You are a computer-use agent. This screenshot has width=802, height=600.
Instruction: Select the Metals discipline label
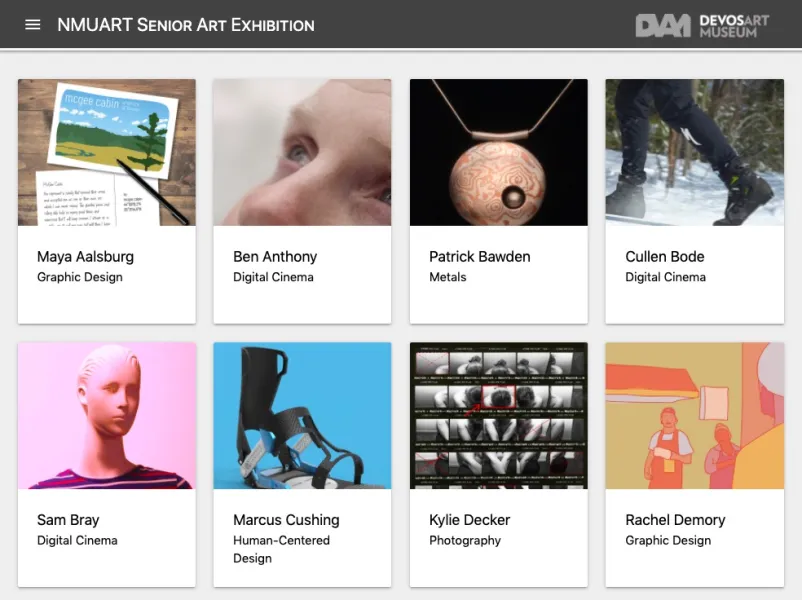446,277
